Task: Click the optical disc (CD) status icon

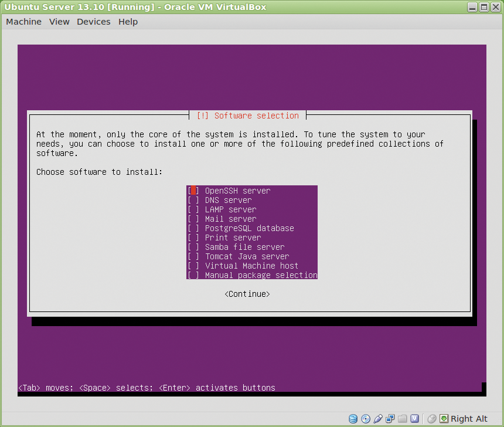Action: [x=366, y=419]
